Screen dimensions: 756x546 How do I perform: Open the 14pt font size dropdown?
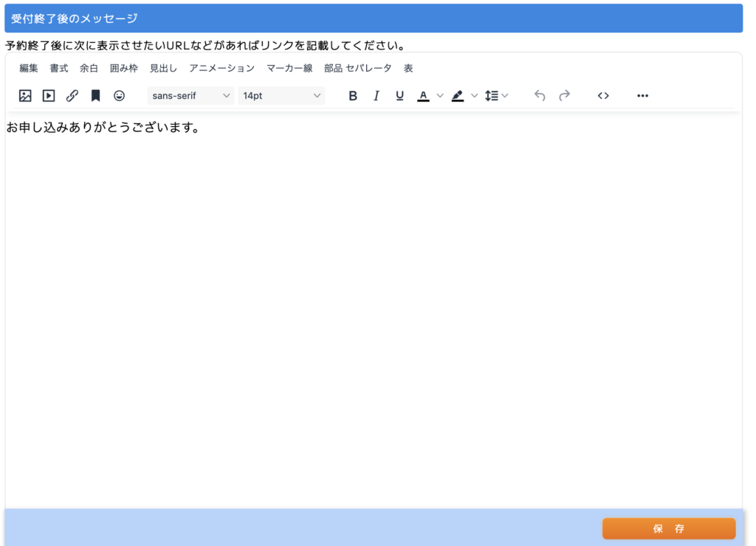[x=281, y=96]
